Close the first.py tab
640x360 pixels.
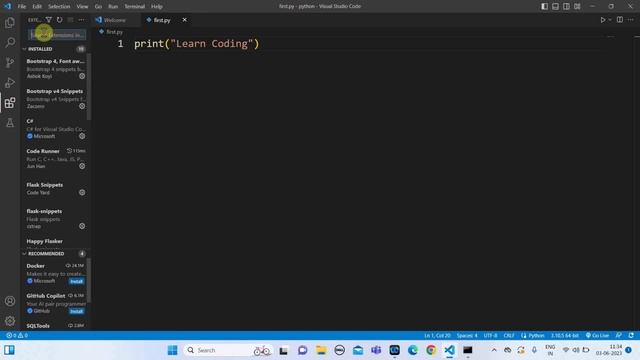[x=184, y=20]
